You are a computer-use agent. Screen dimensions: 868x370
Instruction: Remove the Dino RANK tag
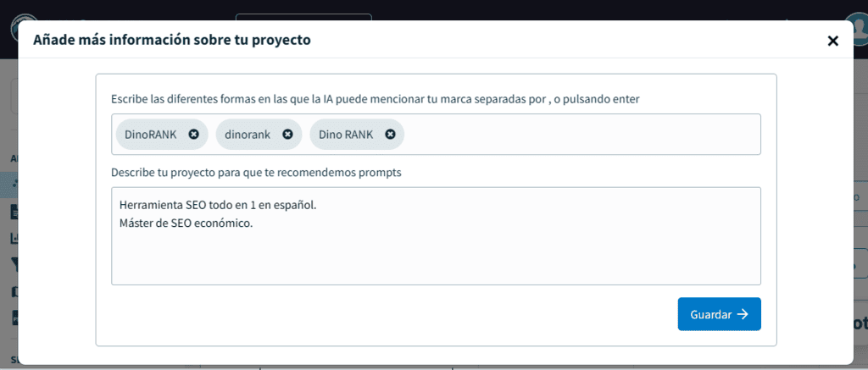point(390,135)
